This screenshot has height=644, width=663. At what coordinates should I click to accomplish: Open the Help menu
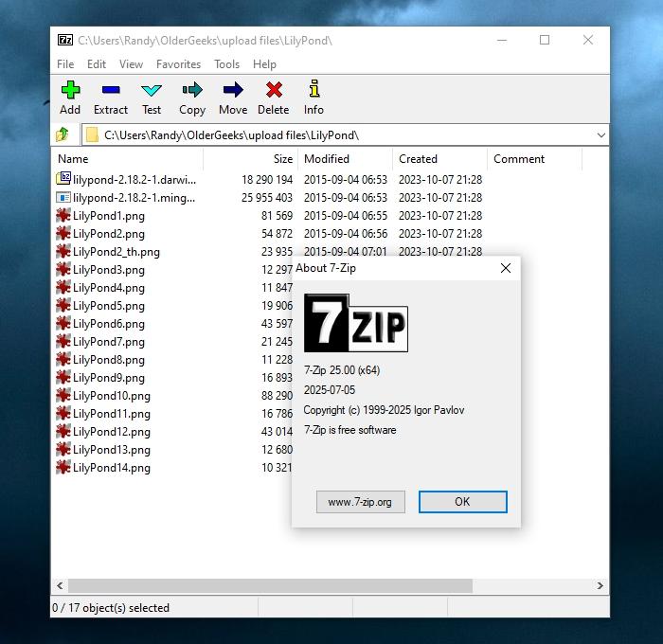tap(264, 64)
